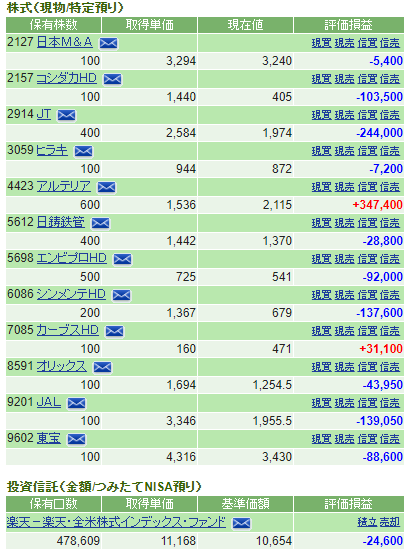413x560 pixels.
Task: Click the envelope icon beside ヒラキ
Action: click(x=83, y=151)
